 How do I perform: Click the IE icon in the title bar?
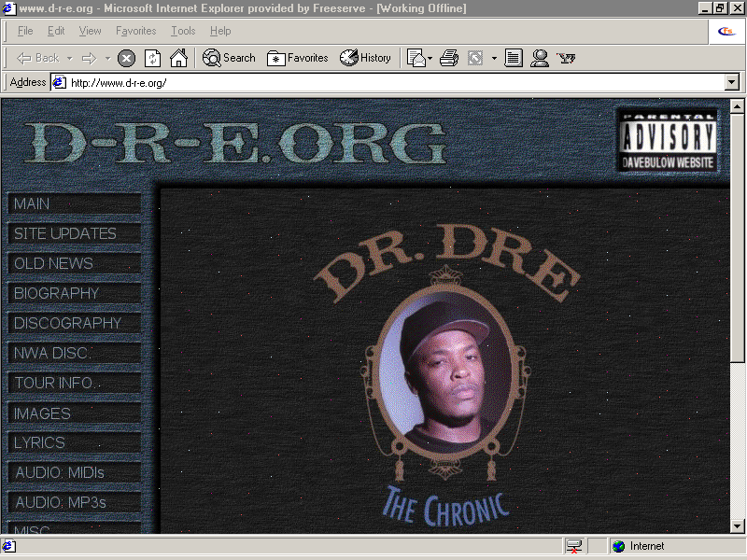[9, 8]
